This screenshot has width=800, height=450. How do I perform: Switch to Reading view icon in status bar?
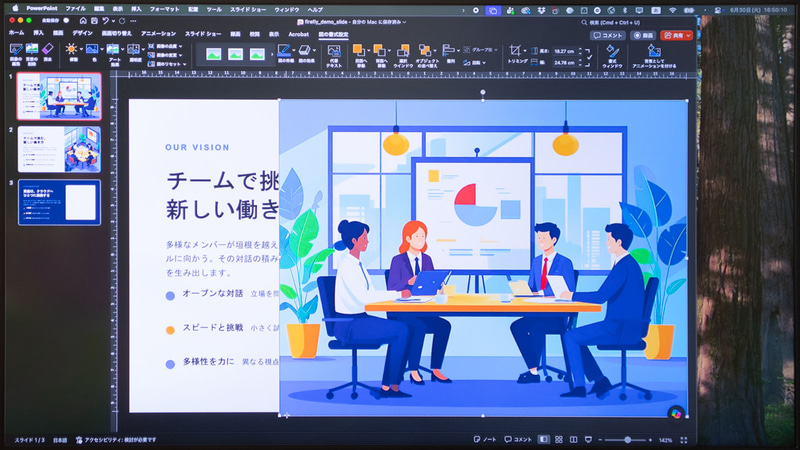(573, 439)
